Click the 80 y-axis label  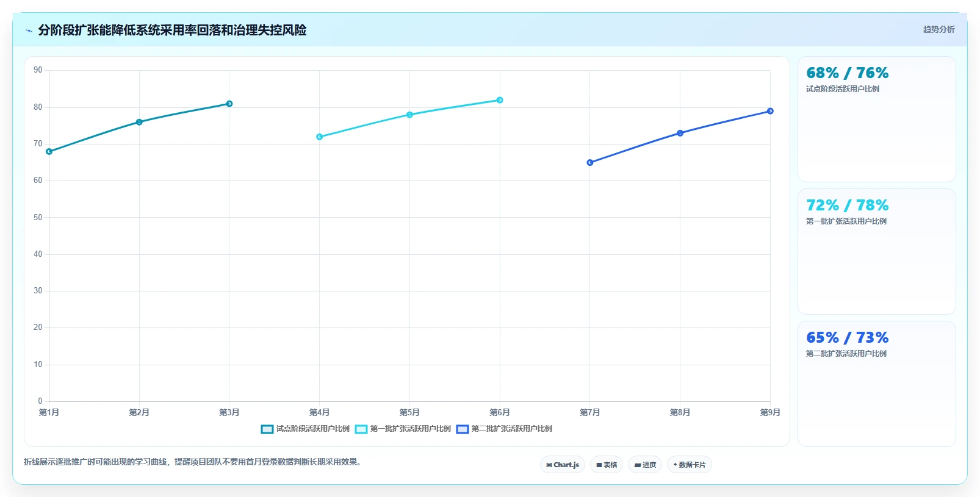click(38, 107)
